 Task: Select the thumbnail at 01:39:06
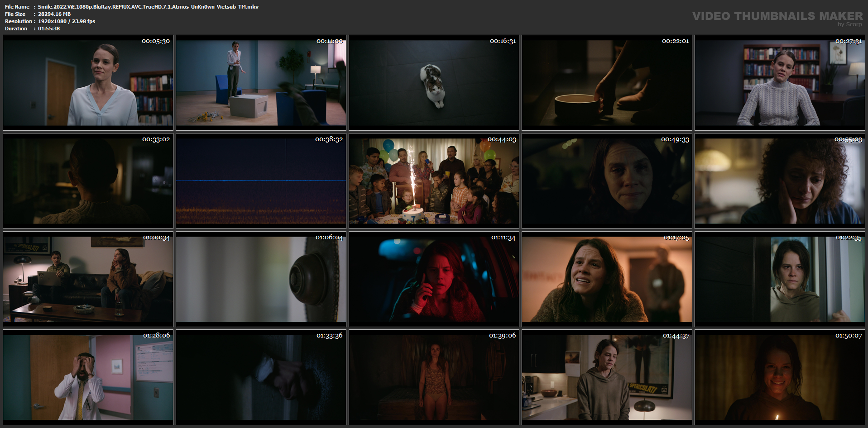coord(434,377)
